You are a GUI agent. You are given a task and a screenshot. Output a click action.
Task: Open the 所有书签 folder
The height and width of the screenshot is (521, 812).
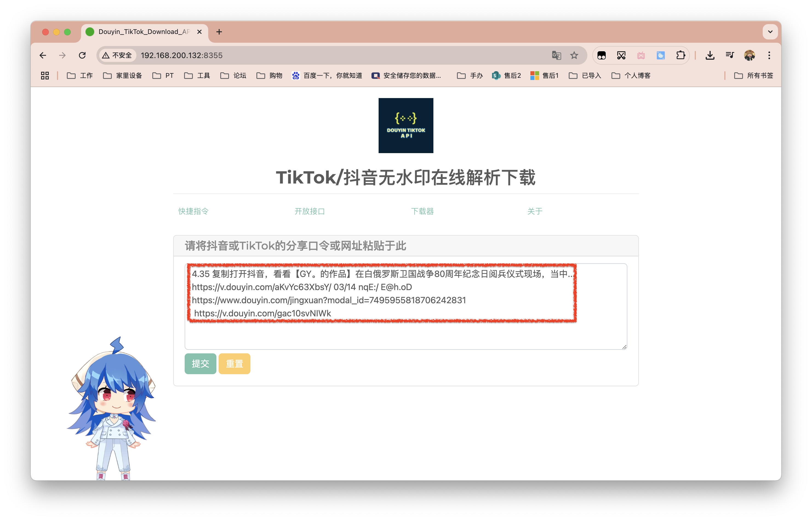tap(753, 75)
